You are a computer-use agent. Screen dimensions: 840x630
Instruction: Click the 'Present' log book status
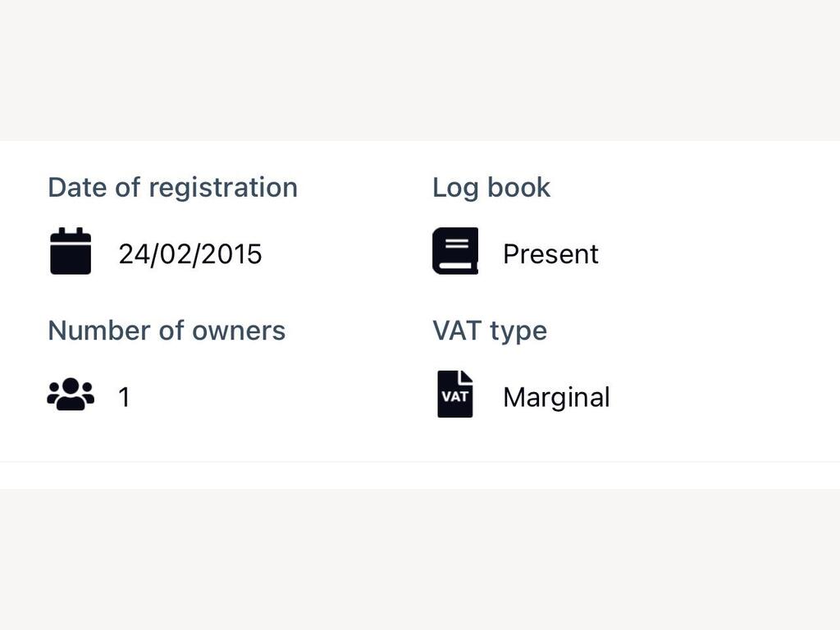(x=550, y=254)
